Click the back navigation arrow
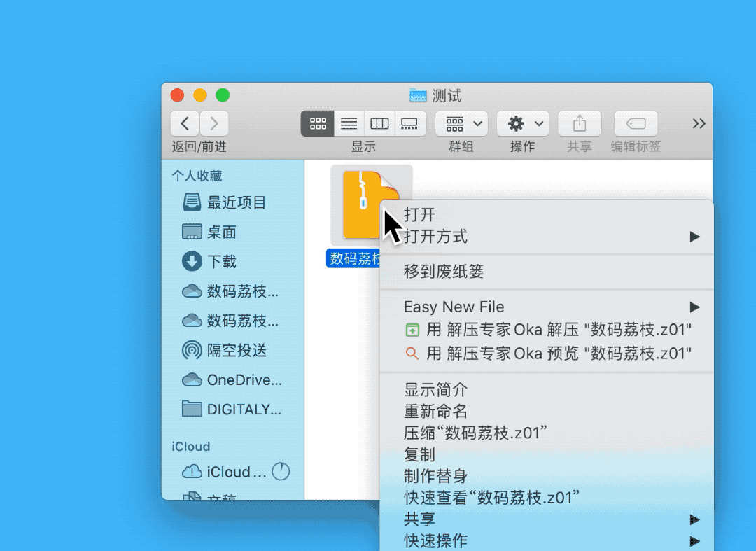This screenshot has height=551, width=756. [x=185, y=124]
